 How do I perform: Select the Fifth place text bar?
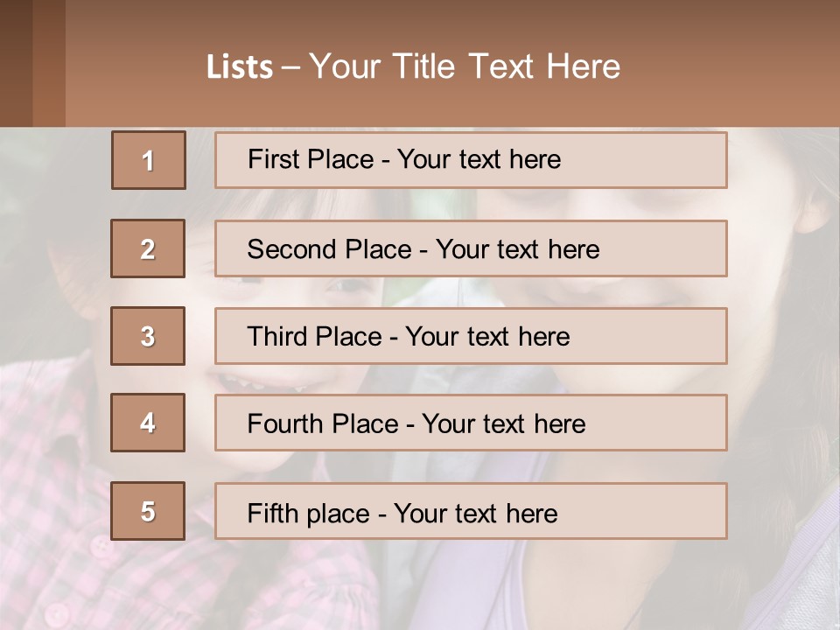tap(471, 511)
